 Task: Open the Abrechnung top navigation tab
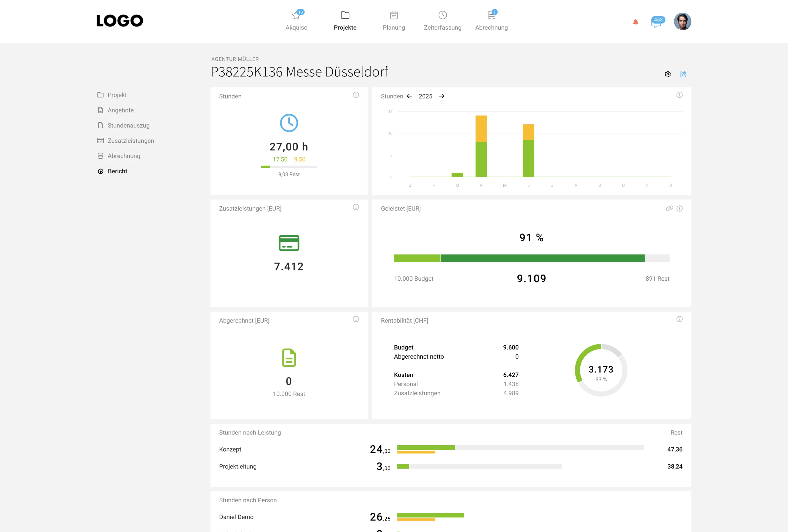491,21
